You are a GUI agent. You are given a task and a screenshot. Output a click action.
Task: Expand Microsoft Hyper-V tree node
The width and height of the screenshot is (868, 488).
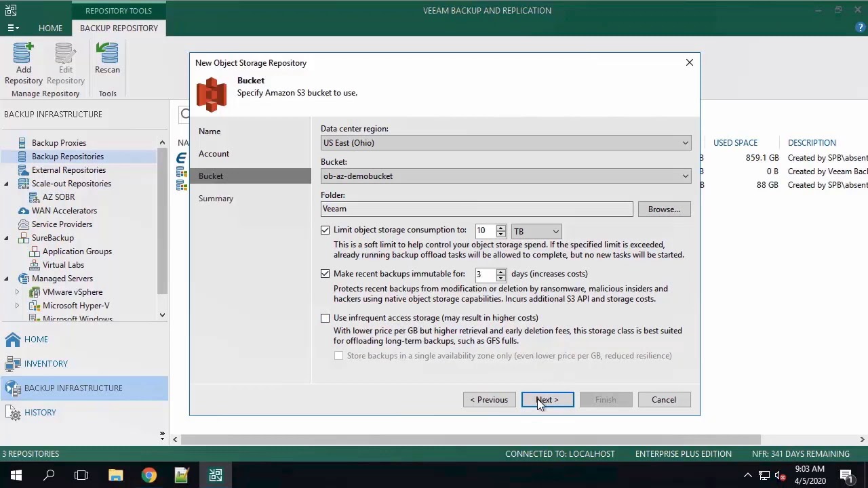(x=17, y=306)
